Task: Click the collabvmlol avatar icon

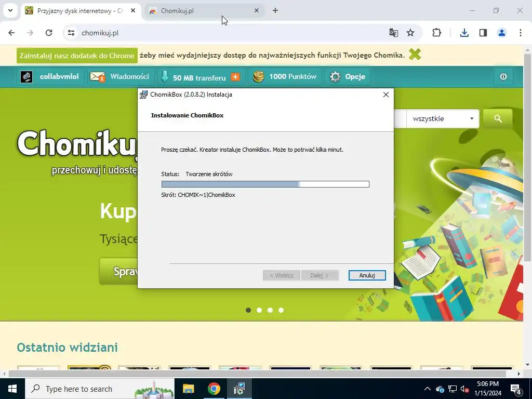Action: (x=26, y=77)
